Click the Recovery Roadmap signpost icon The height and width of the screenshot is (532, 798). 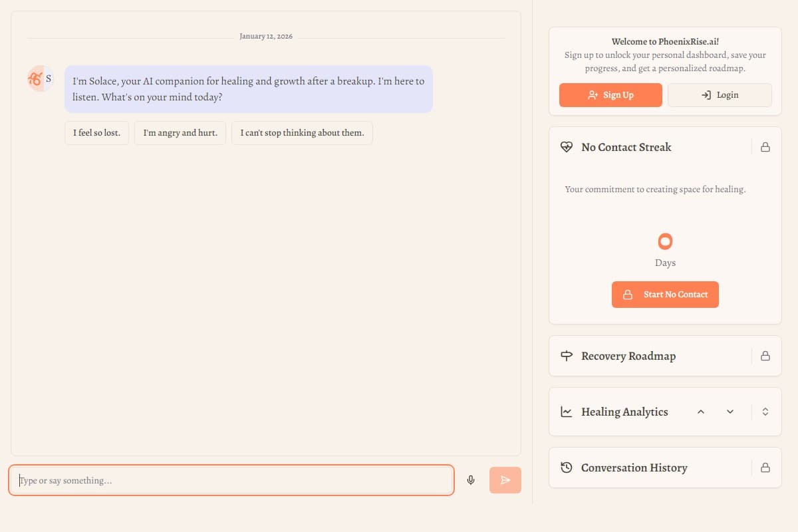567,356
